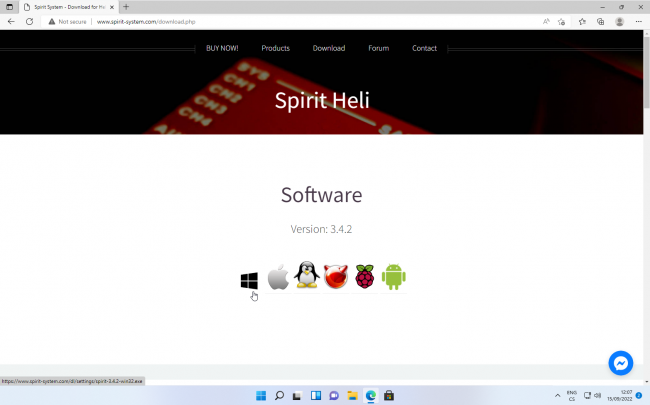Navigate to the Contact page
Viewport: 650px width, 405px height.
click(424, 48)
